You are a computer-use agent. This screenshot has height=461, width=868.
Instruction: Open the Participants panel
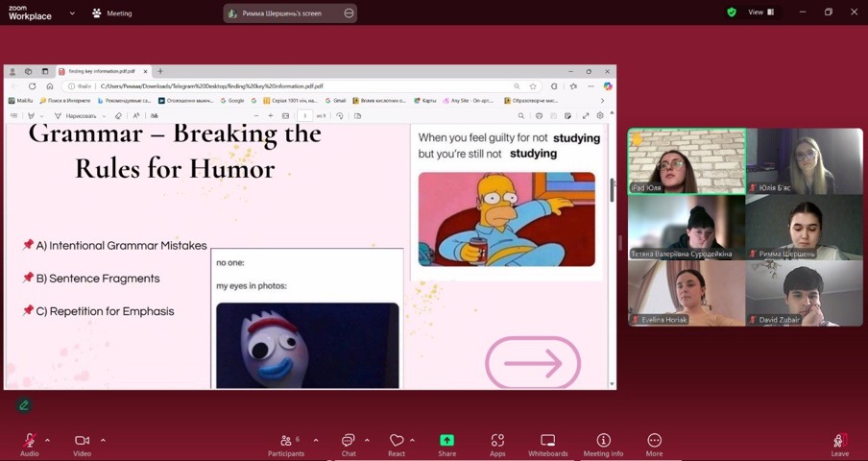[286, 445]
